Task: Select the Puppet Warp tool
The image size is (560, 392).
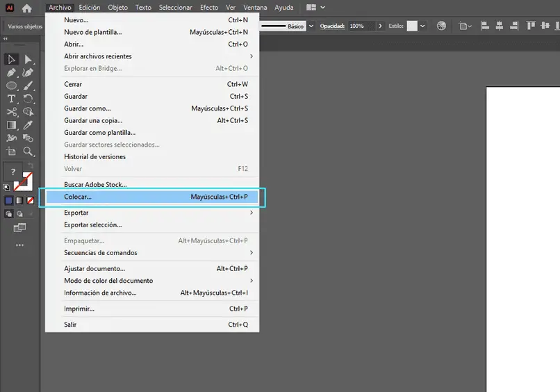Action: 11,138
